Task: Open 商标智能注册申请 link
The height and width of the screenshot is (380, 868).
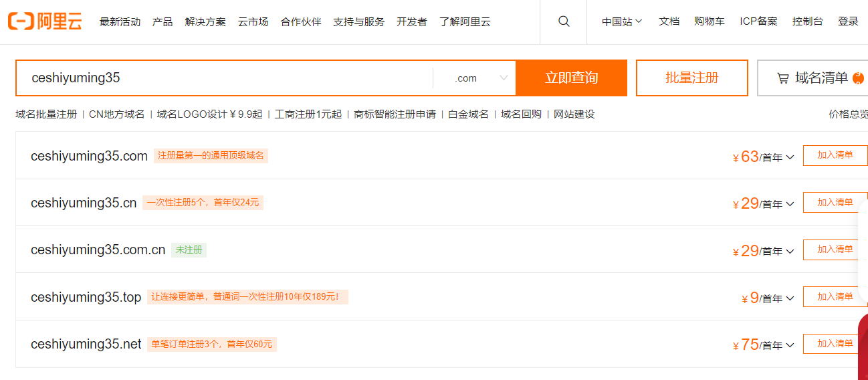Action: pyautogui.click(x=395, y=114)
